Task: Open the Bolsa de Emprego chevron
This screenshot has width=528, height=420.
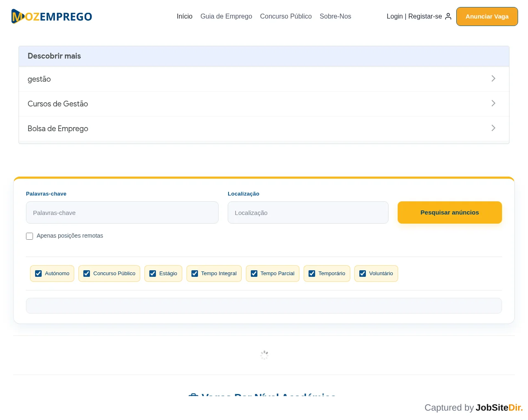Action: (493, 128)
